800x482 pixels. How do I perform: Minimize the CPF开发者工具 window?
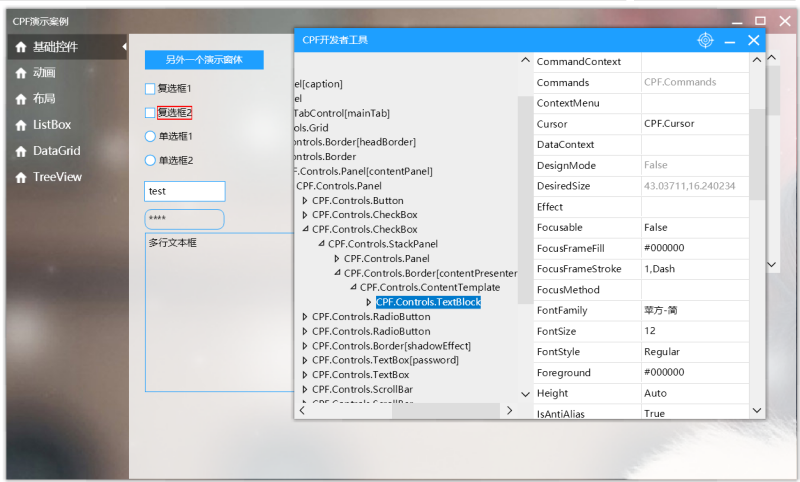(x=730, y=41)
